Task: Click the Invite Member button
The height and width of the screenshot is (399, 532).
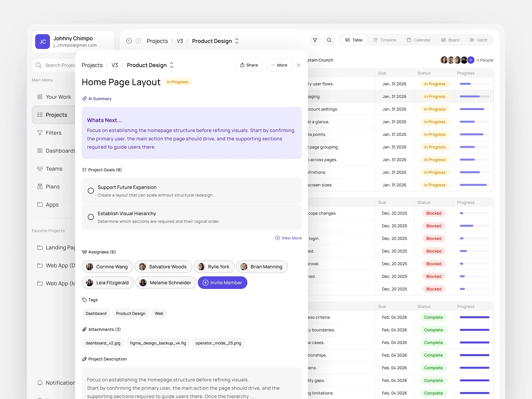Action: [x=222, y=283]
